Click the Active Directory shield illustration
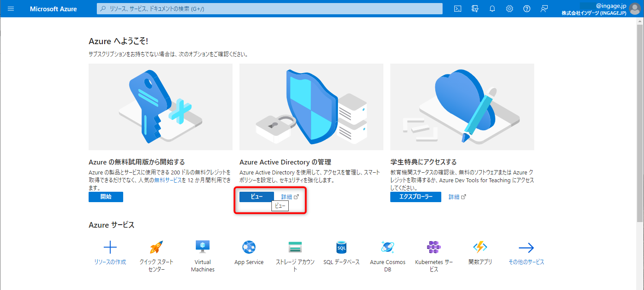Image resolution: width=644 pixels, height=290 pixels. click(311, 107)
